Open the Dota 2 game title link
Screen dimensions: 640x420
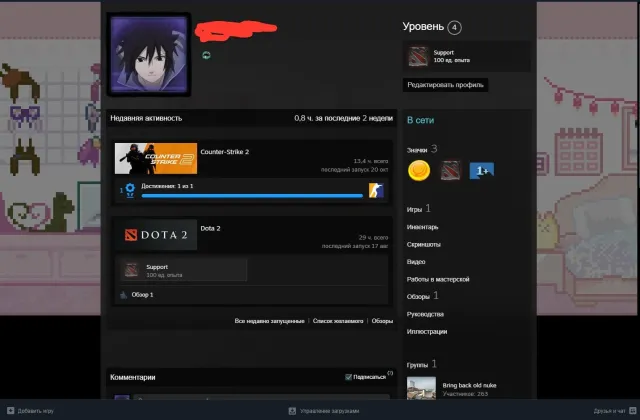click(210, 229)
